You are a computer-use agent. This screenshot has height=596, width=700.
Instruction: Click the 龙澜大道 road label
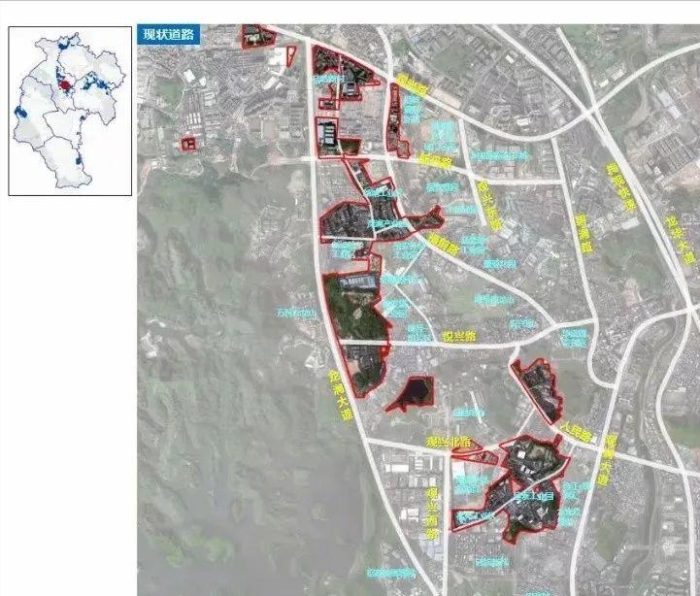tap(341, 395)
